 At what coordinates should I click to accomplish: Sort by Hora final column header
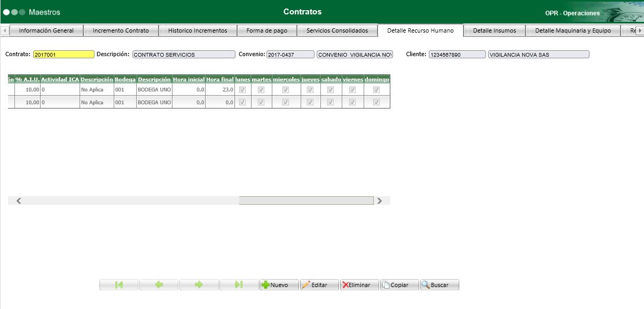coord(220,79)
